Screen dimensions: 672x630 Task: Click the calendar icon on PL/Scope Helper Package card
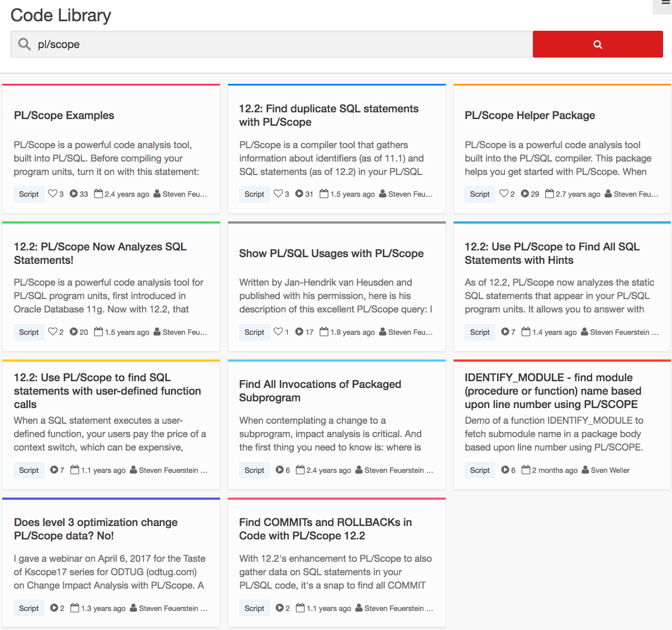(x=550, y=193)
